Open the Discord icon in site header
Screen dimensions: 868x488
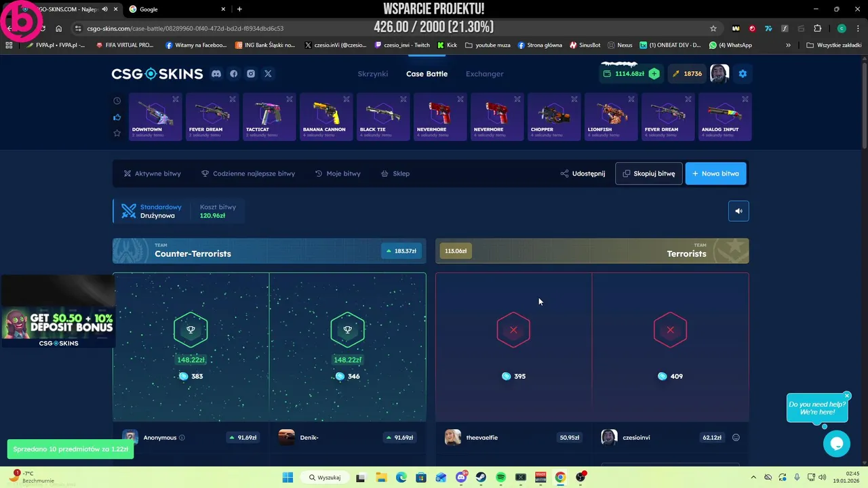tap(216, 74)
